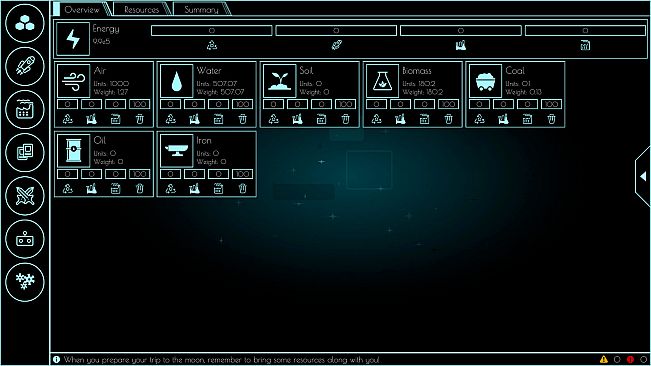The width and height of the screenshot is (651, 366).
Task: Click the Water droplet icon
Action: pyautogui.click(x=176, y=81)
